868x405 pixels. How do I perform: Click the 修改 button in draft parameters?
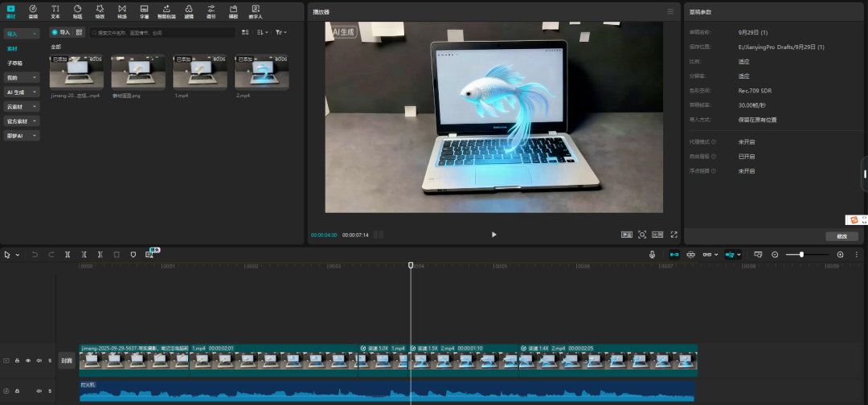pos(841,236)
